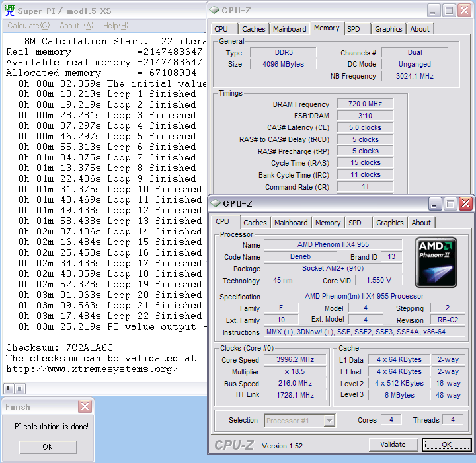Click the FSB:DRAM ratio value 3:10
The image size is (476, 463).
[365, 116]
